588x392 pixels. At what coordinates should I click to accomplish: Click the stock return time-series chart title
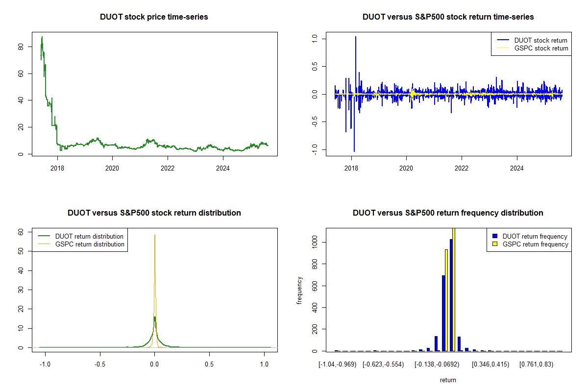pyautogui.click(x=448, y=17)
